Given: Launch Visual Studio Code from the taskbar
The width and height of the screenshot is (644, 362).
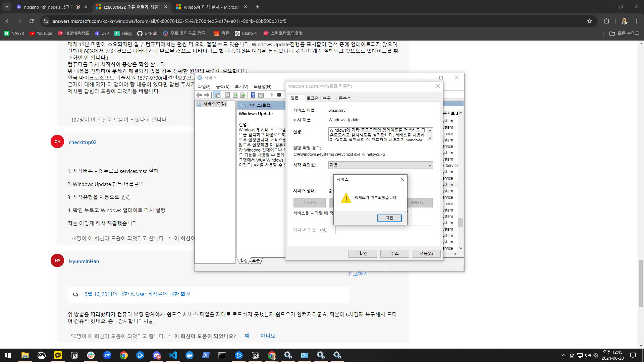Looking at the screenshot, I should pyautogui.click(x=173, y=355).
